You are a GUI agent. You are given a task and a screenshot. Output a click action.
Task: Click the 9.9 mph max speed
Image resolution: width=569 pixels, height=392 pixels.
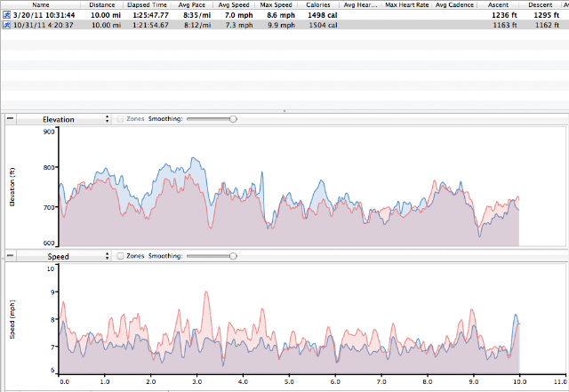pos(281,25)
